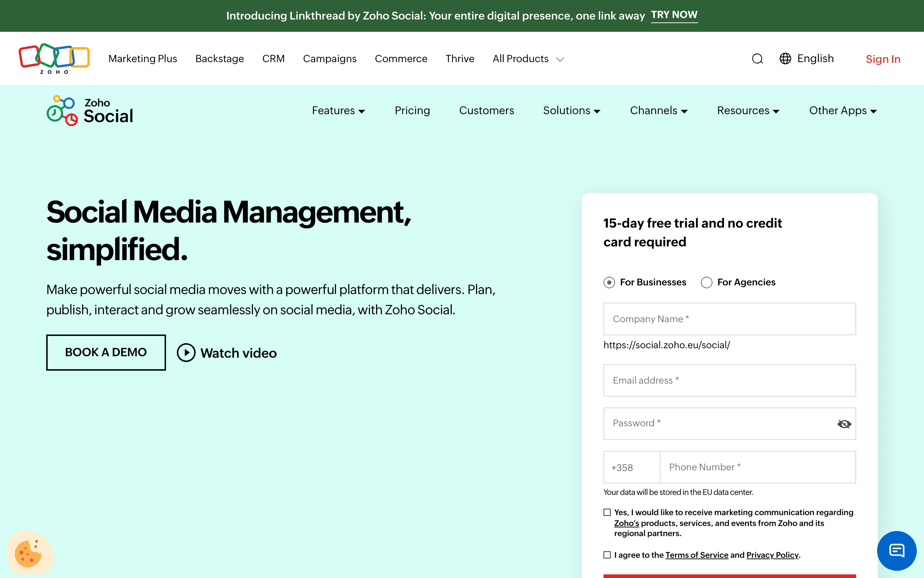
Task: Go to Commerce
Action: pyautogui.click(x=401, y=59)
